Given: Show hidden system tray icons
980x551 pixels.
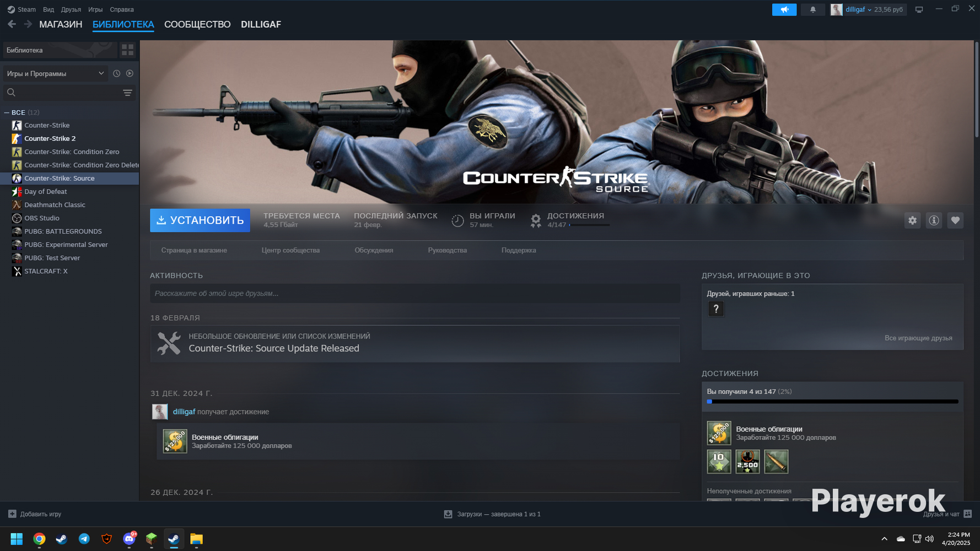Looking at the screenshot, I should pos(884,539).
